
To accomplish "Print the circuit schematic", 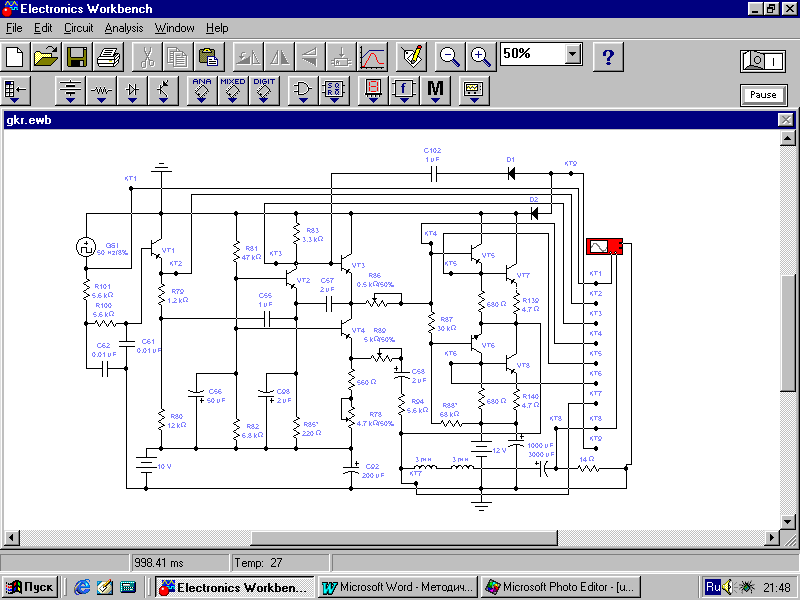I will coord(108,56).
